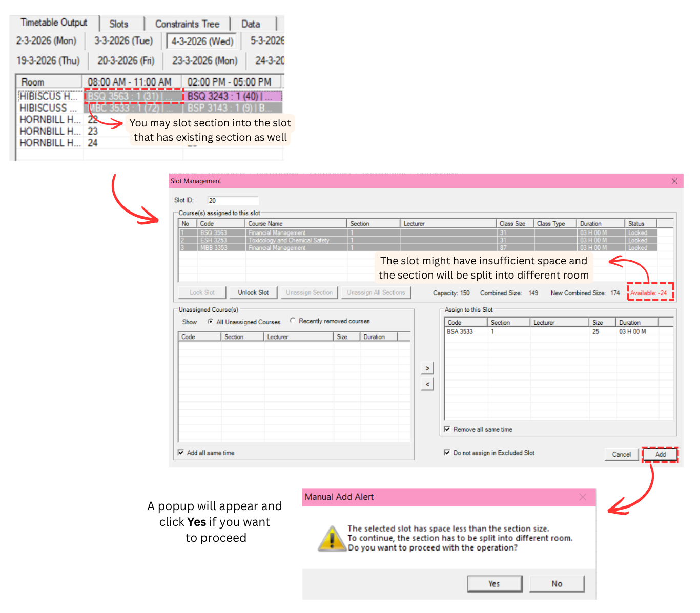
Task: Click the Room column header
Action: point(49,82)
